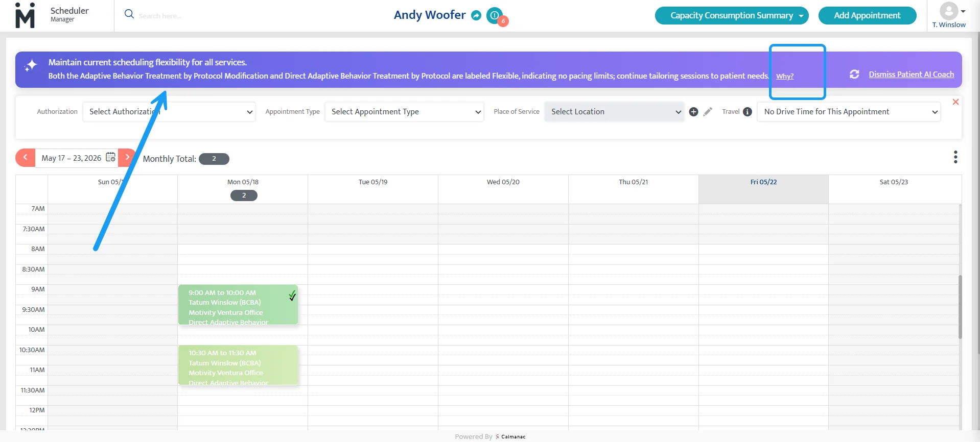Click the May 17 – 23, 2026 date range
Screen dimensions: 980x442
coord(72,158)
